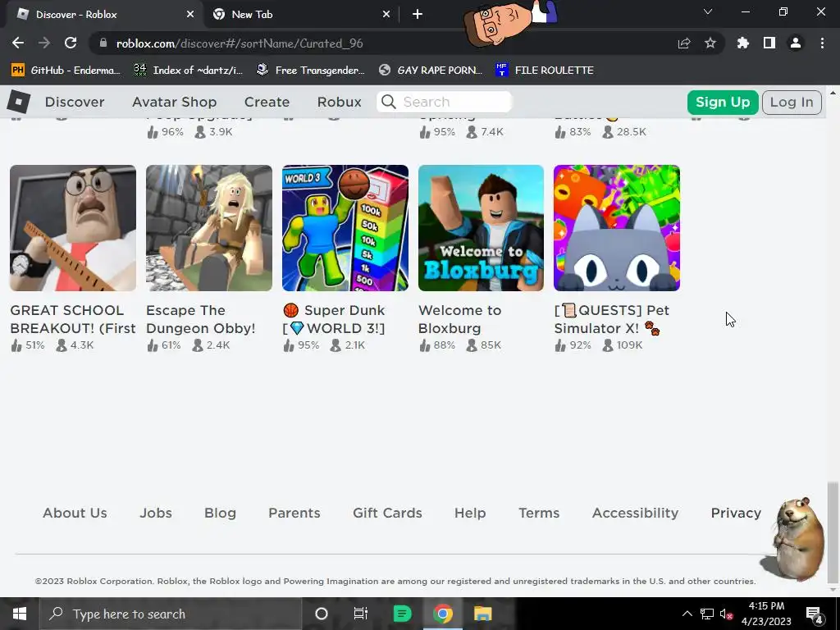Image resolution: width=840 pixels, height=630 pixels.
Task: Open Welcome to Bloxburg thumbnail
Action: (481, 228)
